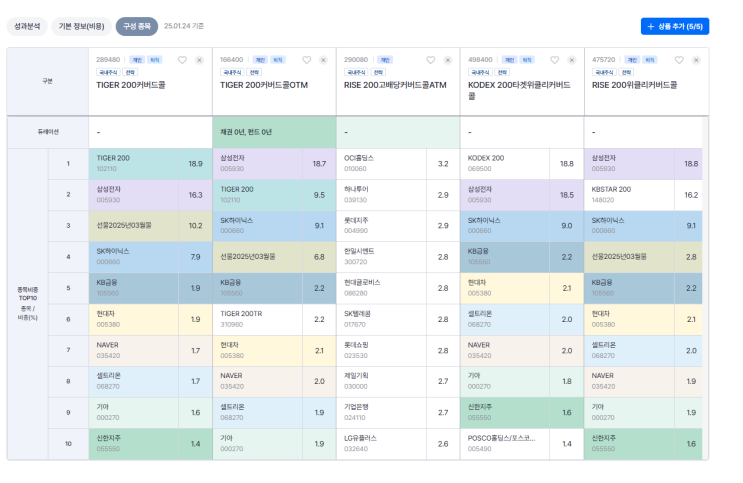
Task: Toggle heart on TIGER 200커버드콜OTM column
Action: (306, 60)
